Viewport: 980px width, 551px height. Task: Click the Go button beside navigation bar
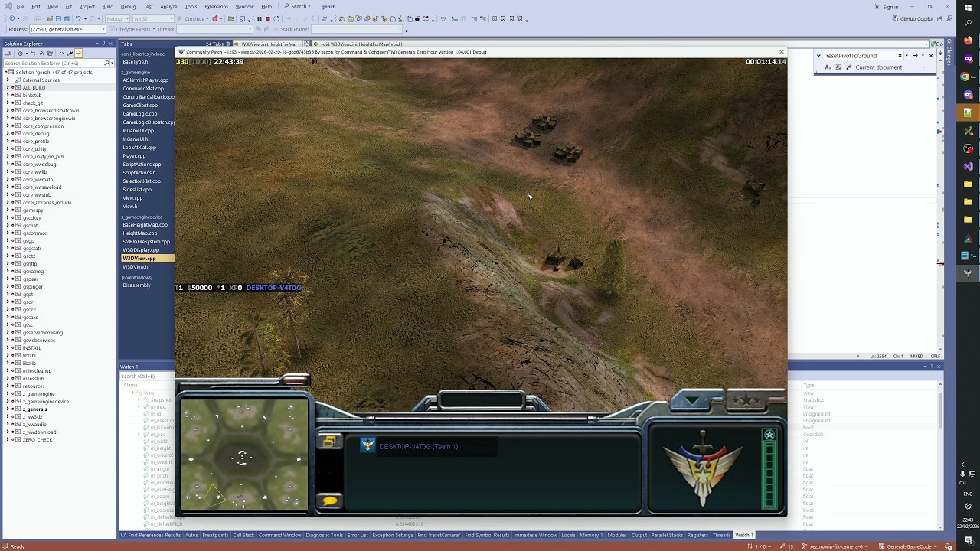(939, 44)
